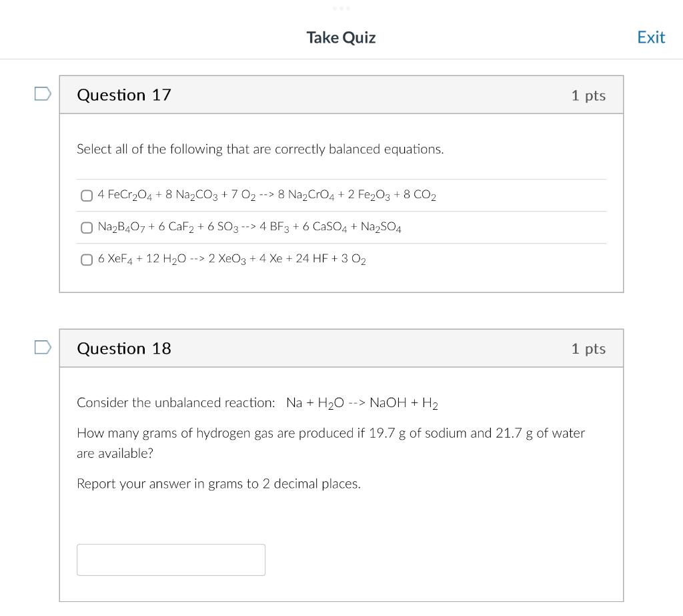This screenshot has width=683, height=616.
Task: Click the Take Quiz title
Action: point(341,37)
